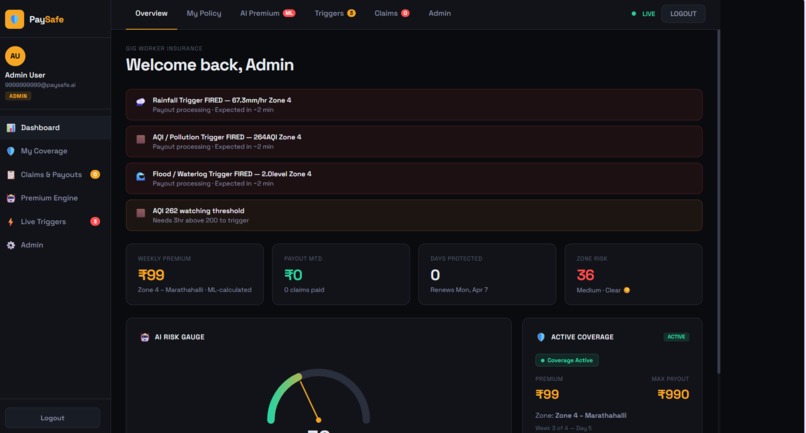Click the red count badge on Claims tab
This screenshot has width=806, height=433.
(x=406, y=13)
